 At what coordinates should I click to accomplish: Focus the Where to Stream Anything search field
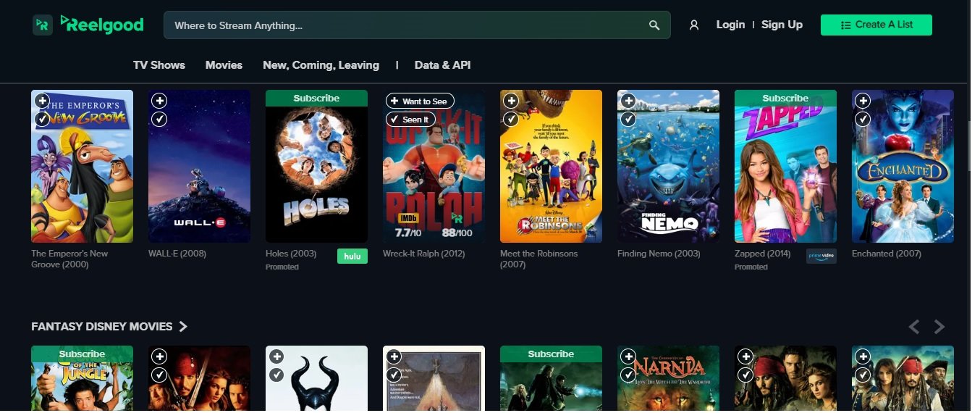(417, 25)
